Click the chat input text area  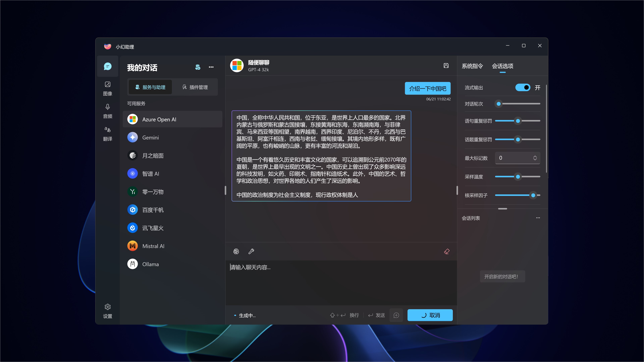pyautogui.click(x=341, y=283)
